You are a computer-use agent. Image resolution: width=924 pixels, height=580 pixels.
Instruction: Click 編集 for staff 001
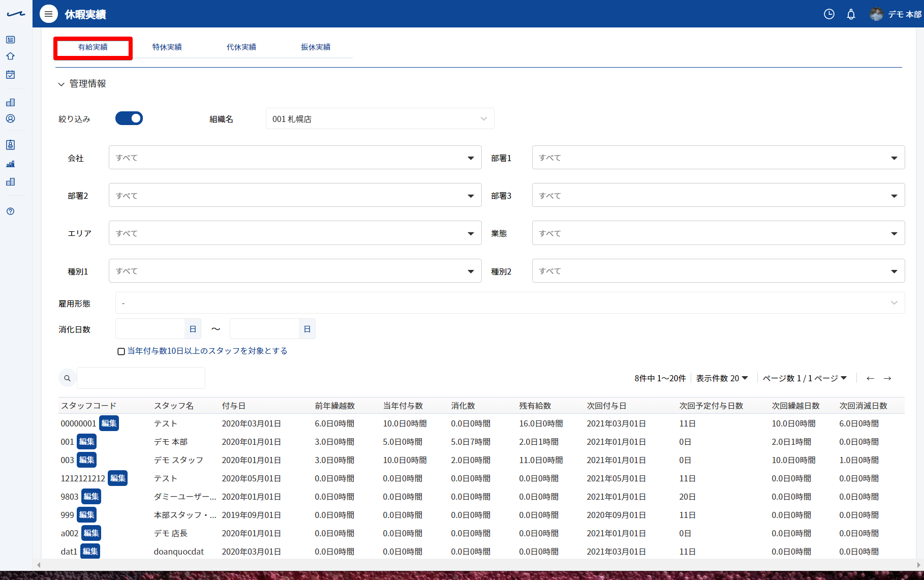point(86,442)
